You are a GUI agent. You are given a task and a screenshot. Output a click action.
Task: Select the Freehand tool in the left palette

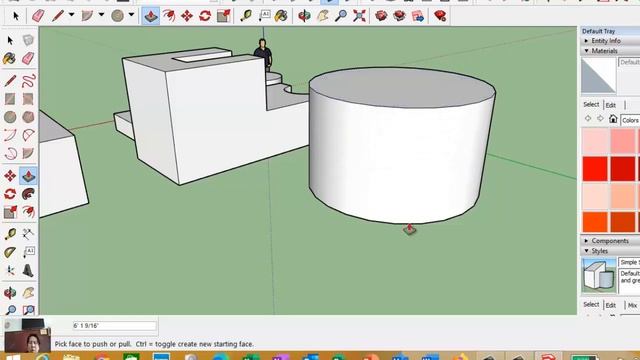click(x=28, y=81)
